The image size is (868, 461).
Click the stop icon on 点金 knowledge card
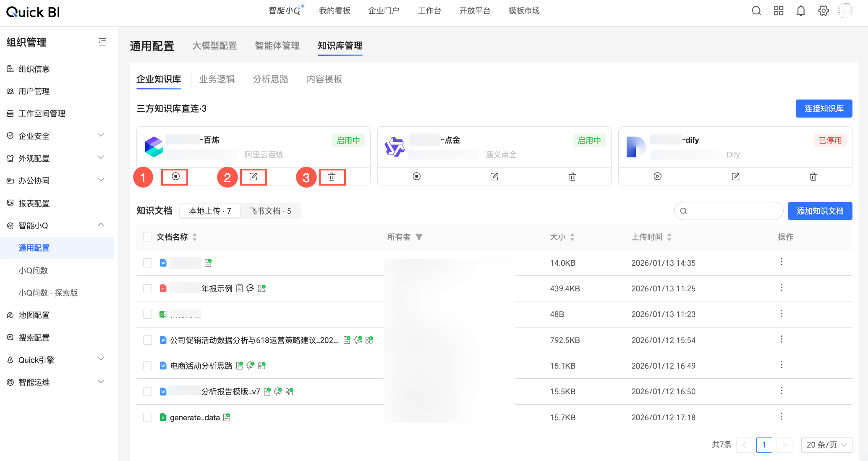416,177
